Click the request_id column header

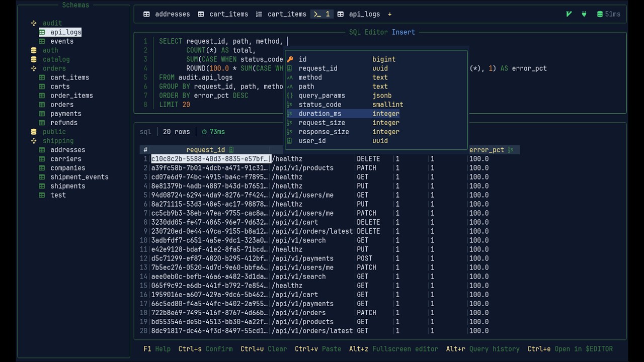pos(206,150)
